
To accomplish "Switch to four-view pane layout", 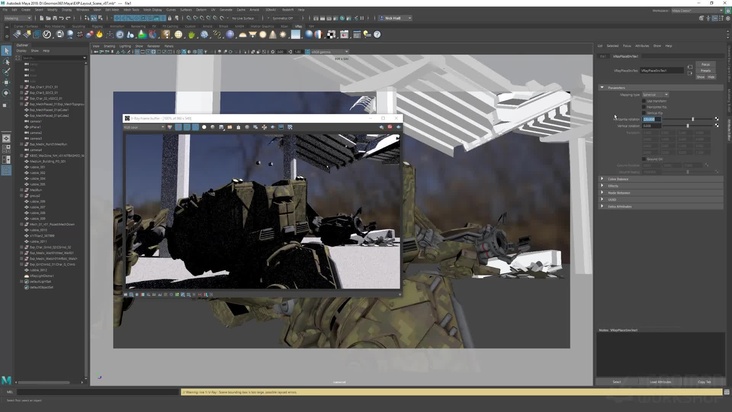I will [x=6, y=149].
